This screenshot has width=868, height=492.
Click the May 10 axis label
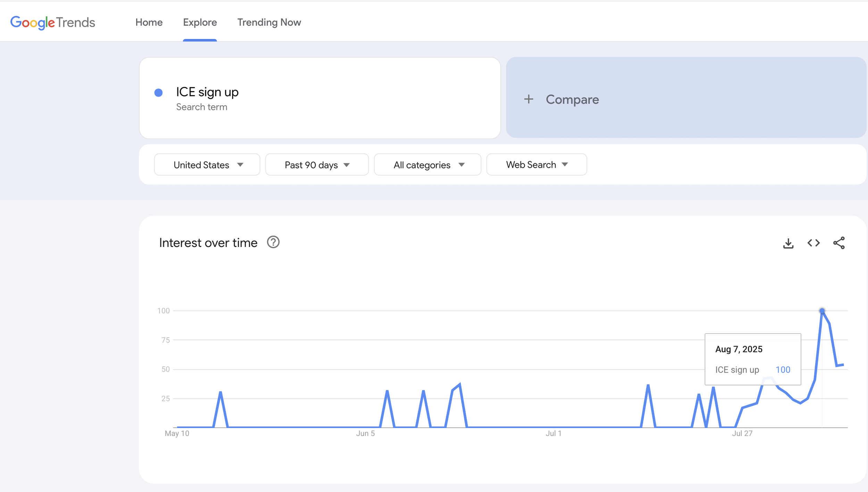pyautogui.click(x=177, y=434)
